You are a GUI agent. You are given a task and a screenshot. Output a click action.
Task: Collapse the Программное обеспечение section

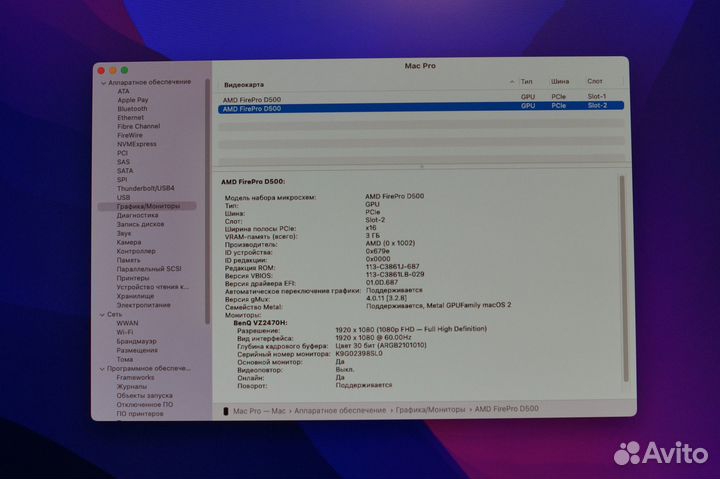pyautogui.click(x=102, y=368)
